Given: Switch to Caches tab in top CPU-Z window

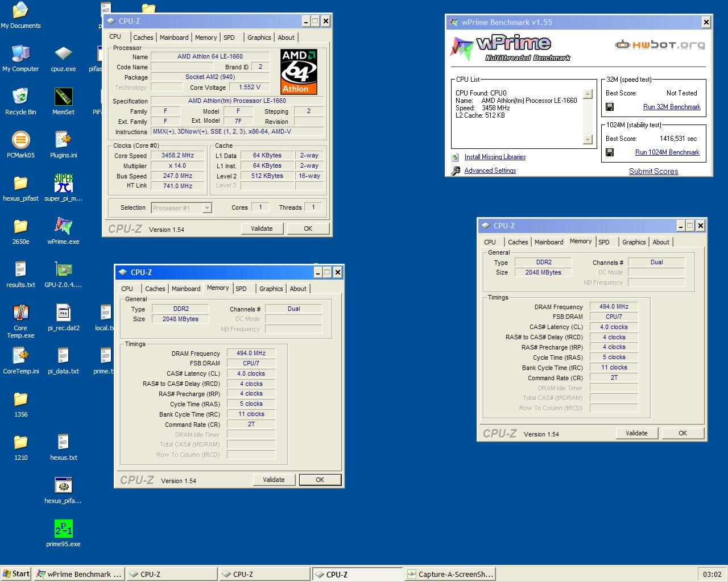Looking at the screenshot, I should tap(143, 38).
